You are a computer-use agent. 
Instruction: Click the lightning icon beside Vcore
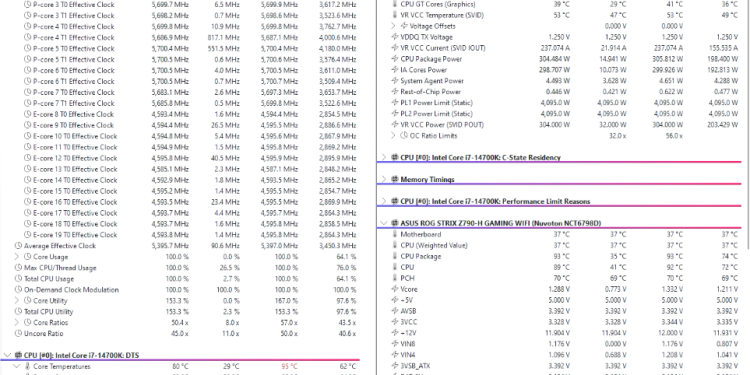click(395, 289)
